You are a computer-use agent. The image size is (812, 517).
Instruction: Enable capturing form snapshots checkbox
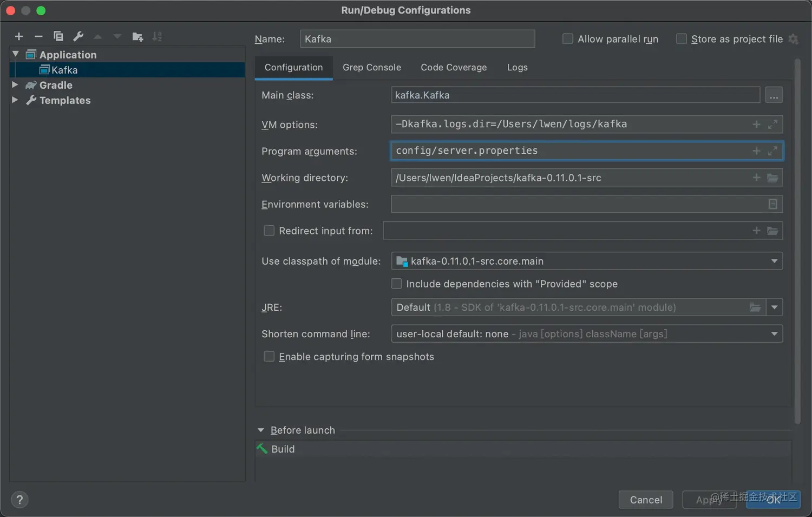click(x=269, y=356)
